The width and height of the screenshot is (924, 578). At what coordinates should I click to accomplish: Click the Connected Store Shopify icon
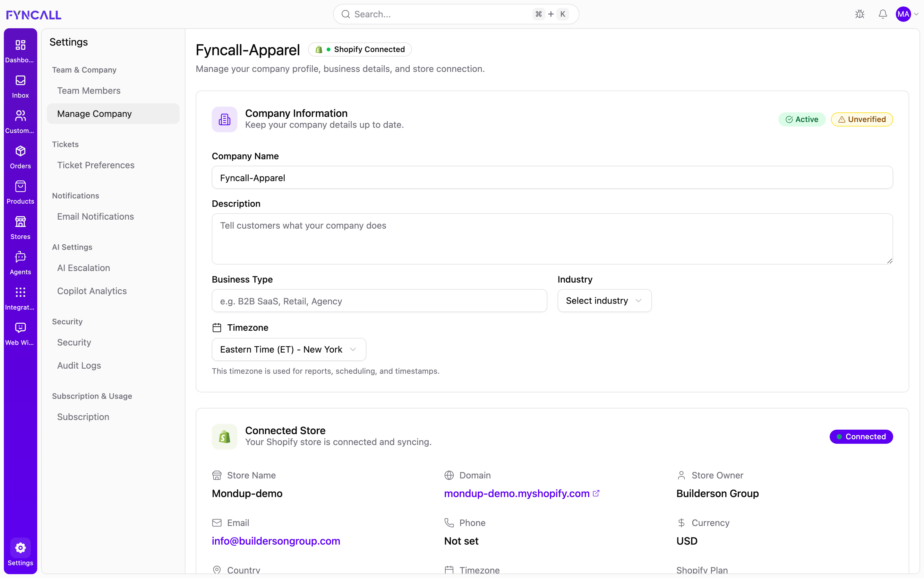click(x=225, y=437)
